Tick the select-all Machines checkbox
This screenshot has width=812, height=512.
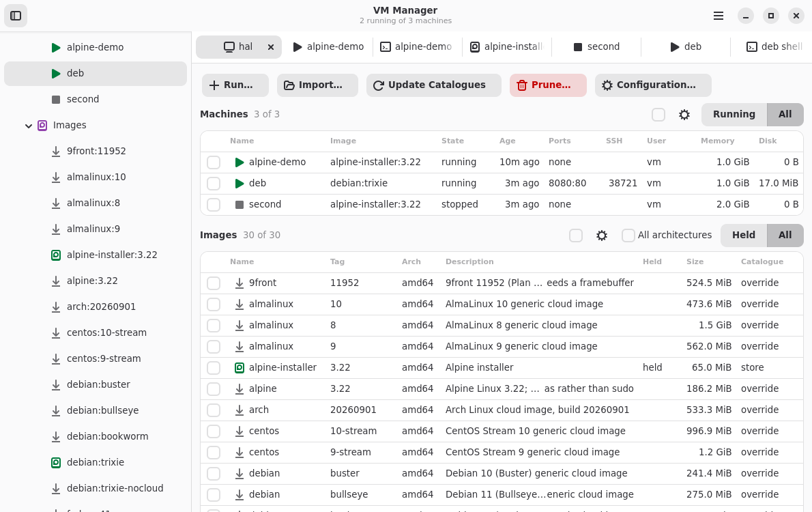(658, 115)
